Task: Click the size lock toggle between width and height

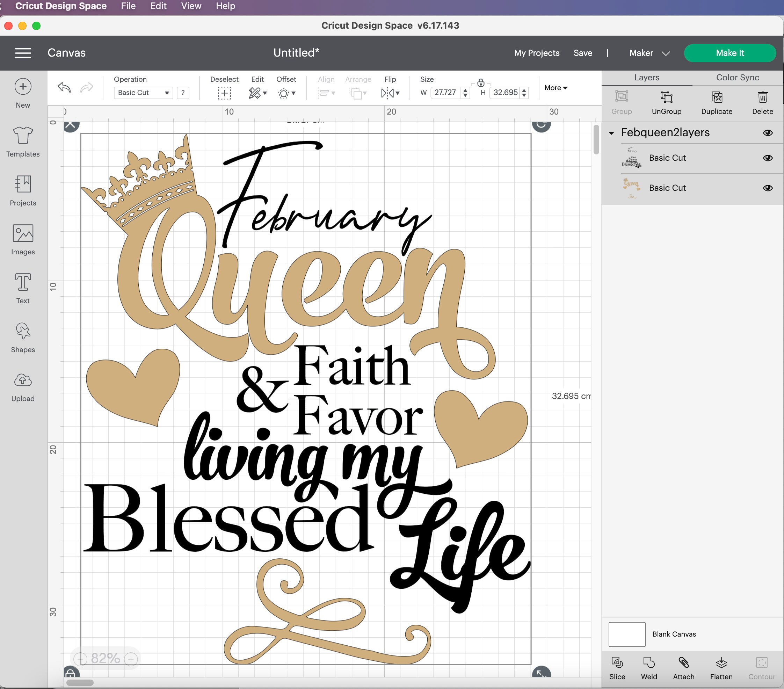Action: click(x=481, y=83)
